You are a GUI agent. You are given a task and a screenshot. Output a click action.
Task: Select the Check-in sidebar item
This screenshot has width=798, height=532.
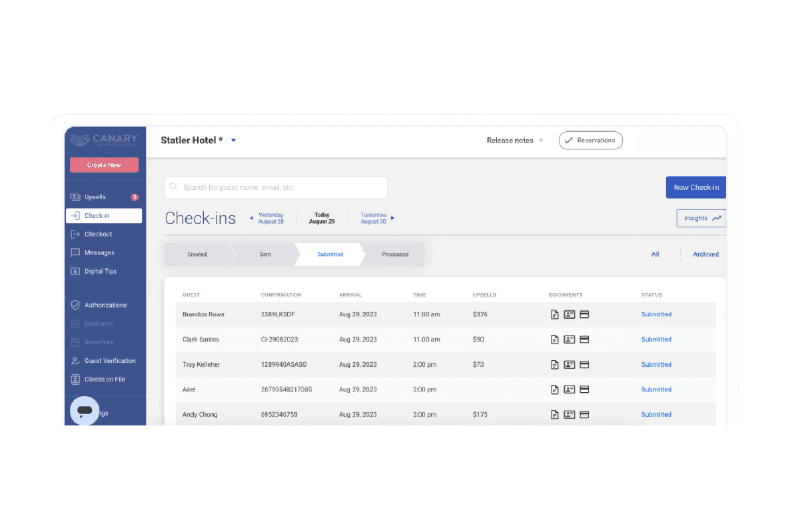(x=104, y=216)
